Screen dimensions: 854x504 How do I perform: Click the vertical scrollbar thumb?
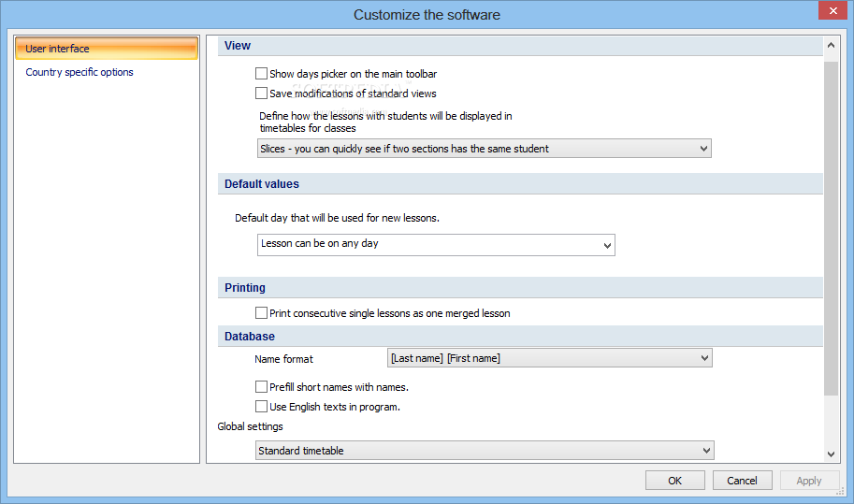(x=831, y=228)
